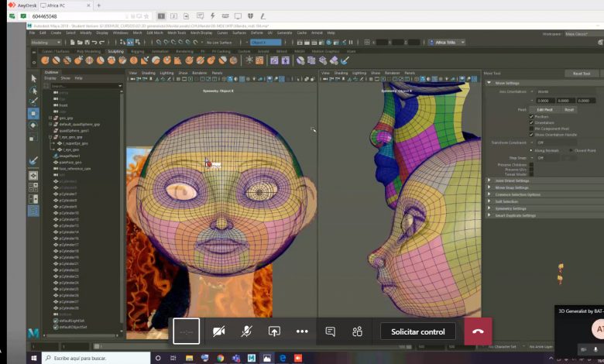Open the left viewport Shading menu
The image size is (604, 364).
(149, 73)
